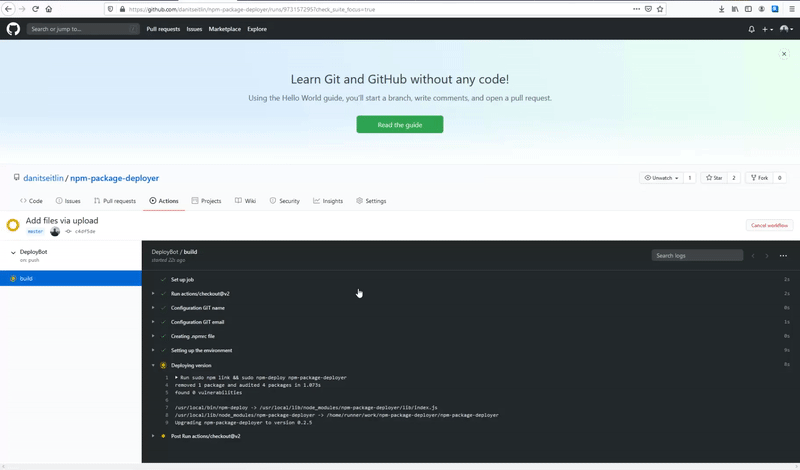The image size is (800, 470).
Task: Open the page actions three-dot menu in address bar
Action: [636, 9]
